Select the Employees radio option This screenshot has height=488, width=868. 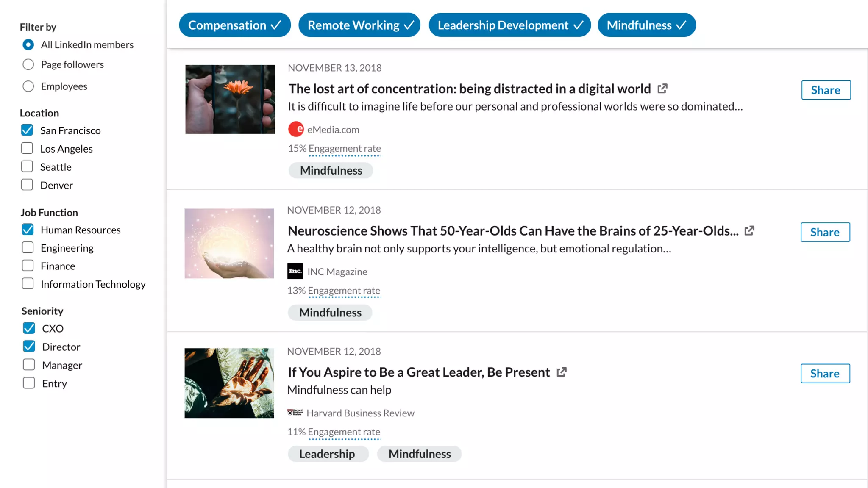point(28,86)
